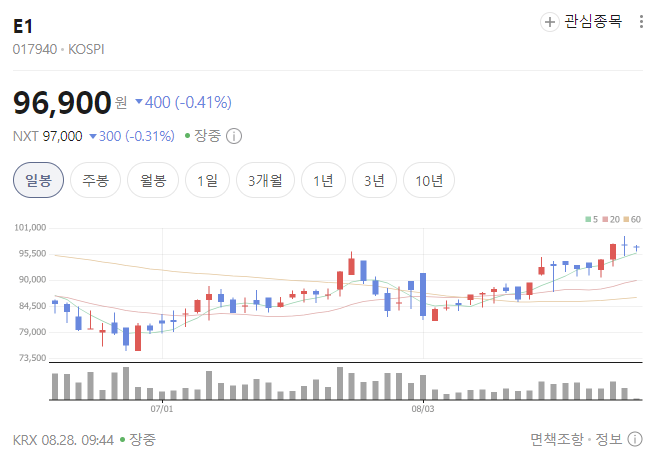
Task: Click the 79,000 y-axis label
Action: point(32,332)
